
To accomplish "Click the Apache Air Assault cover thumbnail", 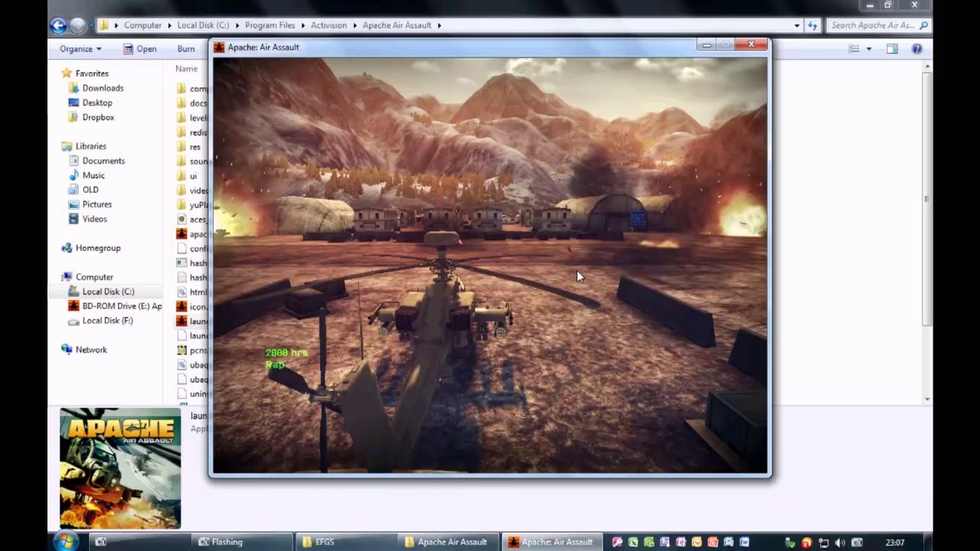I will click(120, 468).
